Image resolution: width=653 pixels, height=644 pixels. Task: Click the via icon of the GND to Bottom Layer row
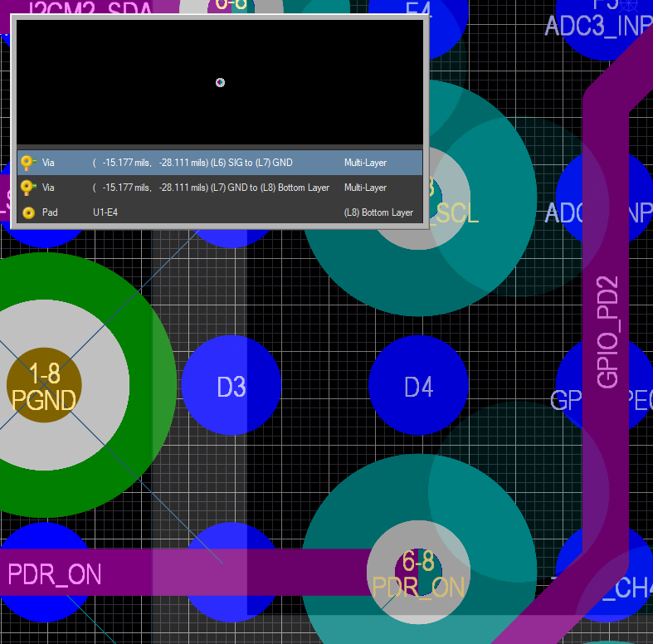coord(28,188)
